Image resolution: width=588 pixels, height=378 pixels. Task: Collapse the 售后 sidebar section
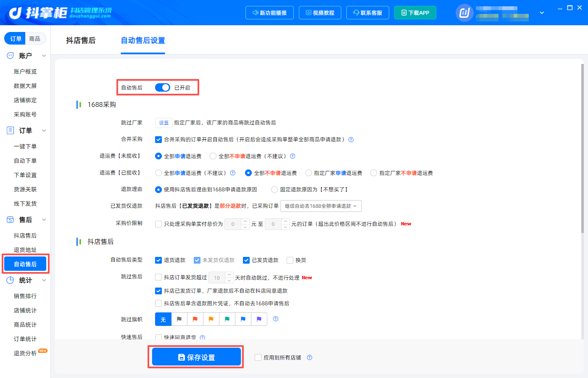pos(44,219)
